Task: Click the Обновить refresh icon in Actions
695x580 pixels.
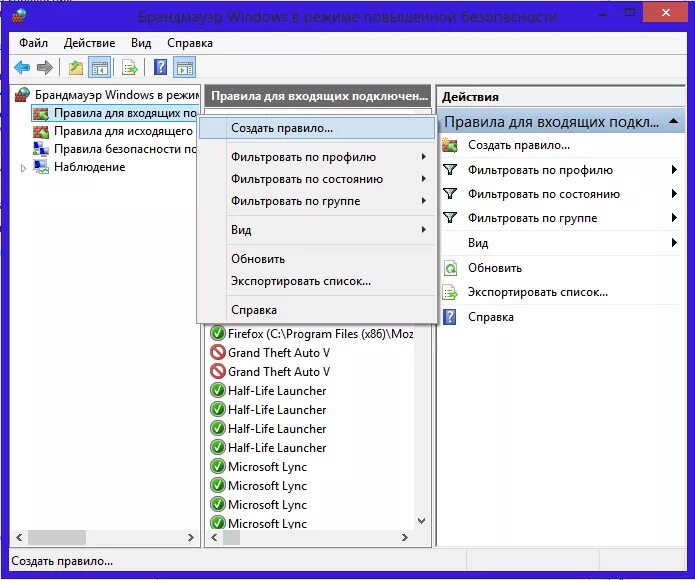Action: pos(450,268)
